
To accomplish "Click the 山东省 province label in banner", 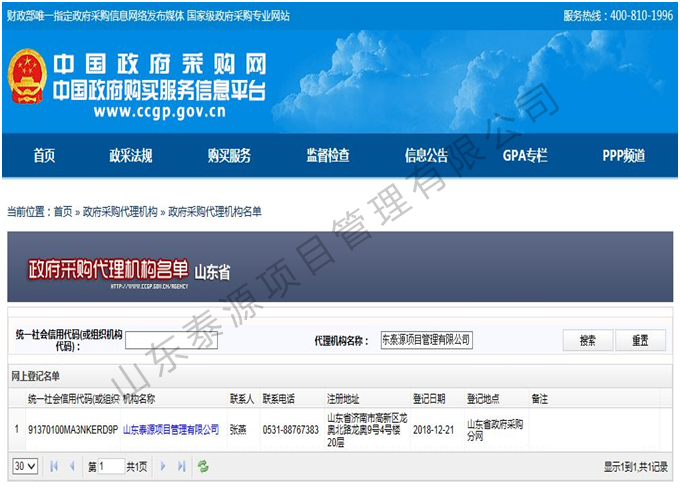I will click(x=212, y=272).
